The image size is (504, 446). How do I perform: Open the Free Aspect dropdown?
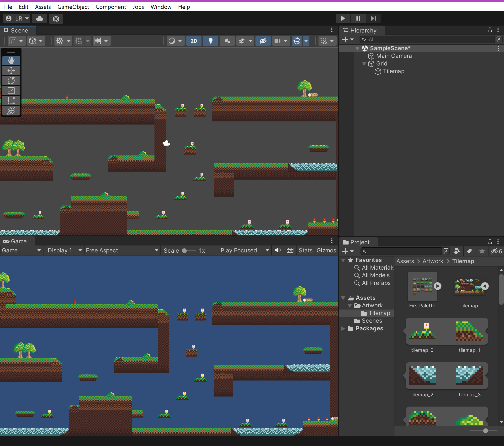[122, 250]
